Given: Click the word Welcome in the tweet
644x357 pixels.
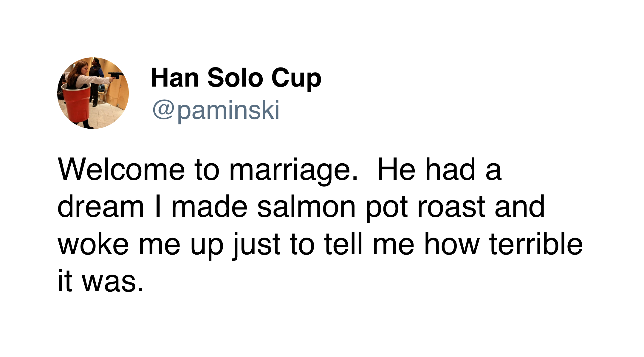Looking at the screenshot, I should pyautogui.click(x=121, y=170).
